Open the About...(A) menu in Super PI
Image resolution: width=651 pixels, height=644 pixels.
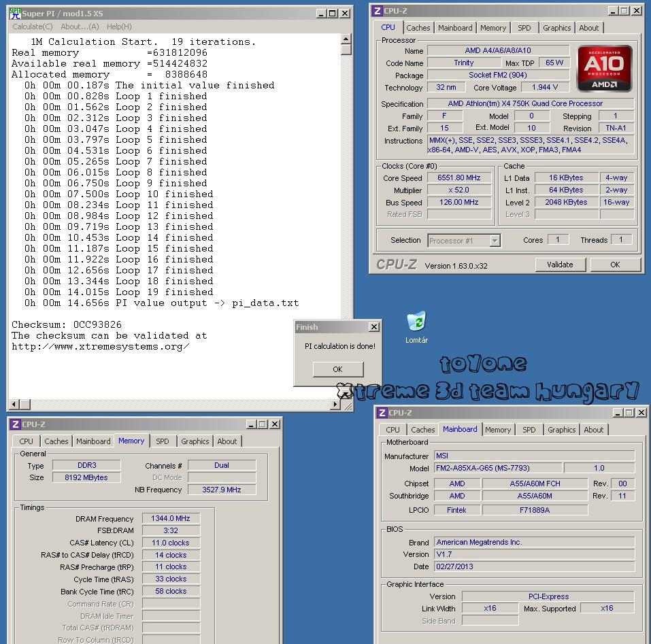pos(80,27)
